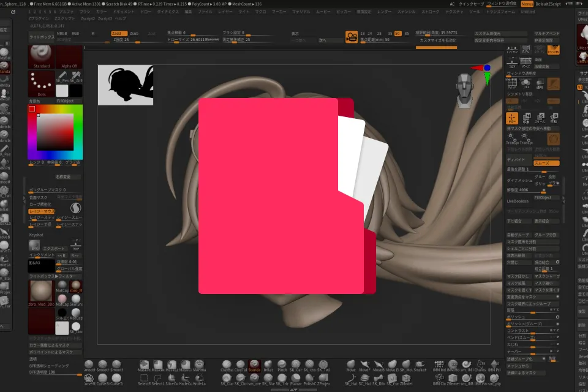Enable MRGB paint mode

coord(62,34)
